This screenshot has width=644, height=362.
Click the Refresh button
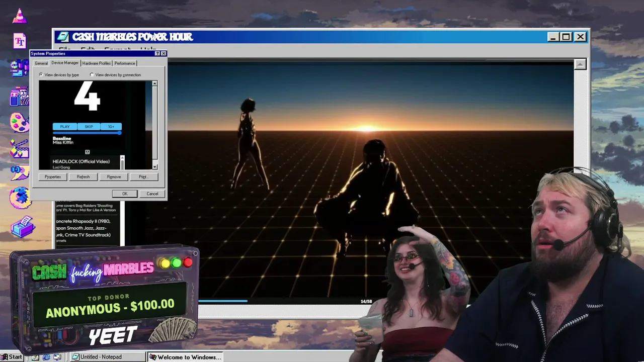pyautogui.click(x=83, y=177)
